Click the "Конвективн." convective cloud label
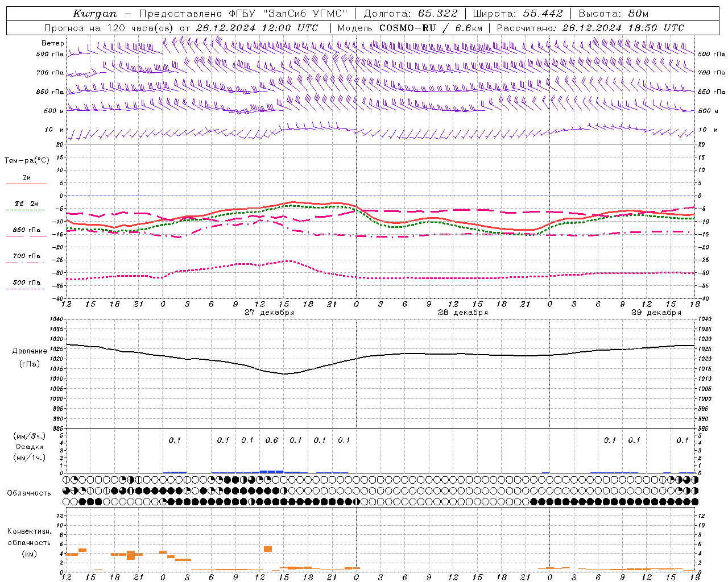Screen dimensions: 728x582 pos(30,531)
